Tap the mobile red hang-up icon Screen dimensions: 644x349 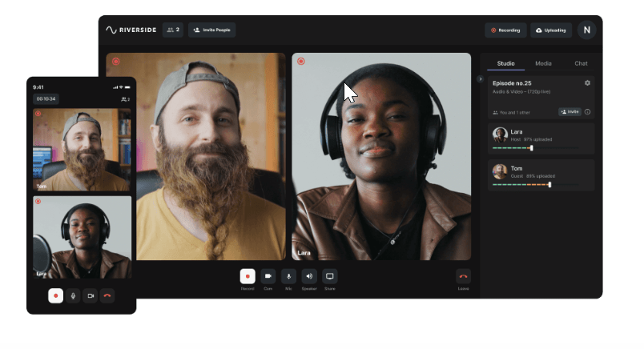point(107,295)
